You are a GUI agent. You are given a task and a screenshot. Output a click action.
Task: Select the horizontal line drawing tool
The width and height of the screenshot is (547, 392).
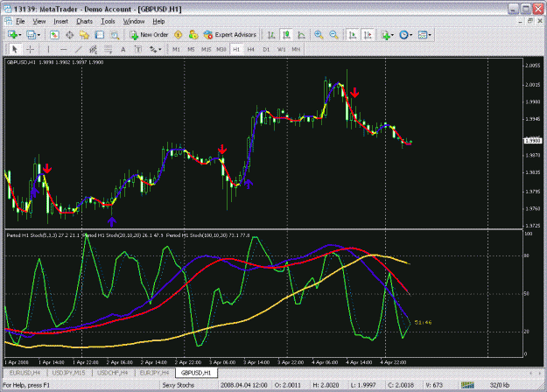point(63,50)
